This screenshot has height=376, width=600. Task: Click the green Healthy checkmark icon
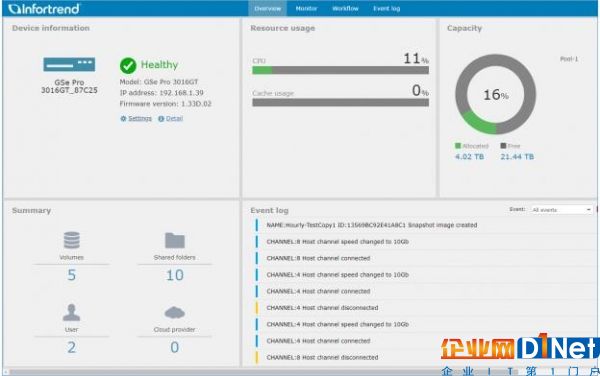pos(128,66)
